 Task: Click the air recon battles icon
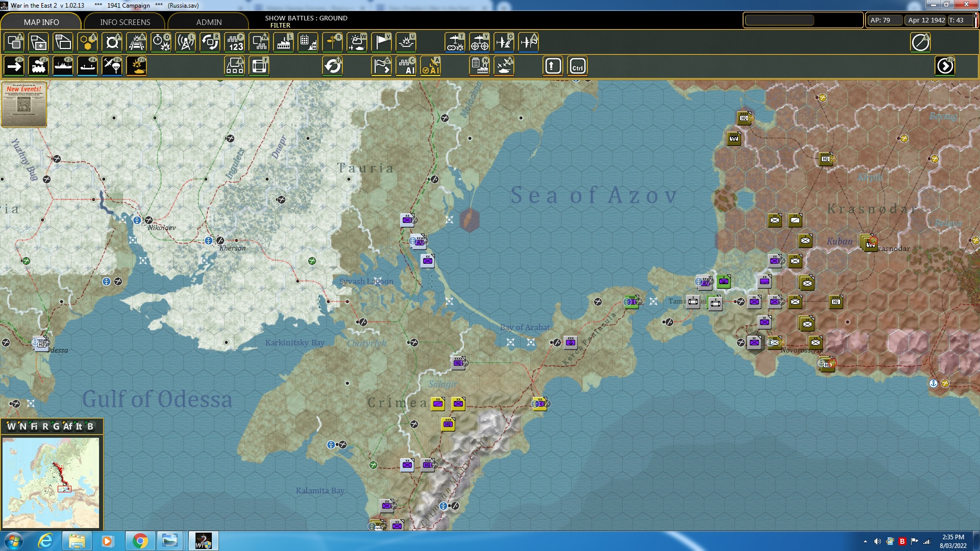click(x=455, y=42)
